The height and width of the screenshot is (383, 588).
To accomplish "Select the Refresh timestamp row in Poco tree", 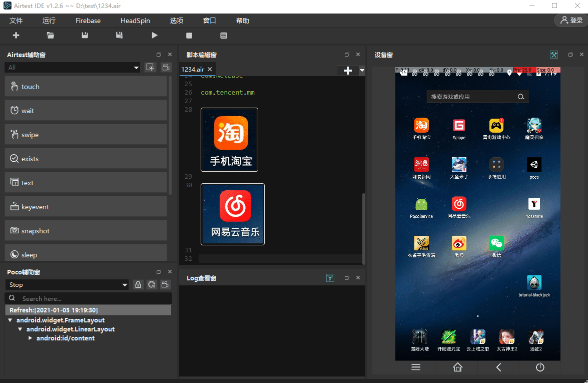I will (88, 310).
